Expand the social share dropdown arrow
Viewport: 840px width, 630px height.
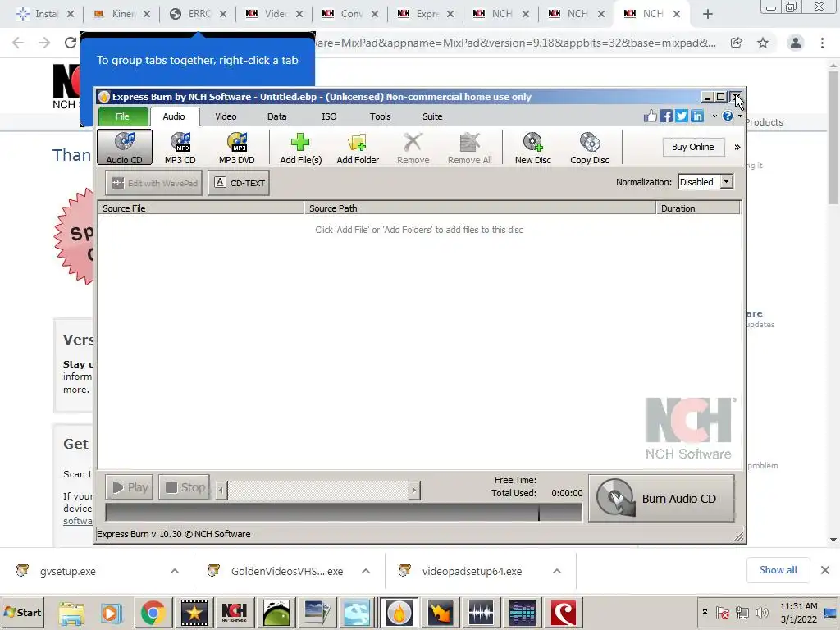[x=714, y=116]
